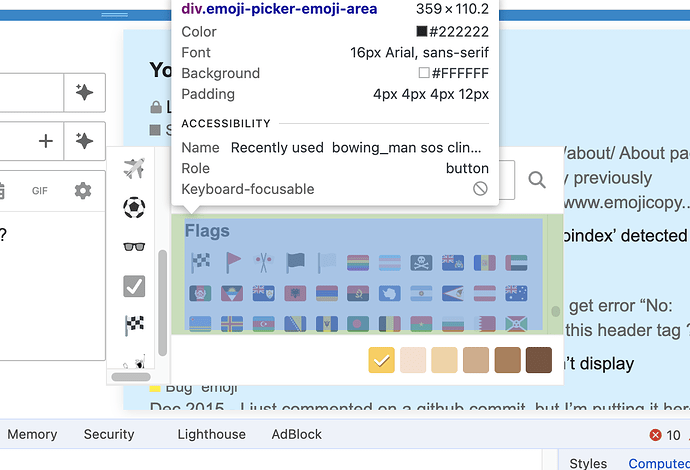The image size is (690, 470).
Task: Pick the triangular red flag emoji
Action: 232,263
